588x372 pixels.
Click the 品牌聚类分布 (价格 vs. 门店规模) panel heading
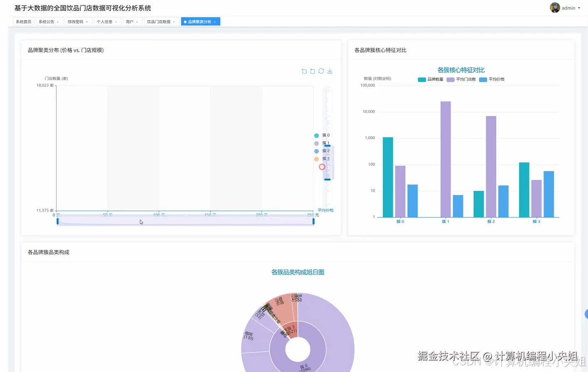pos(66,50)
